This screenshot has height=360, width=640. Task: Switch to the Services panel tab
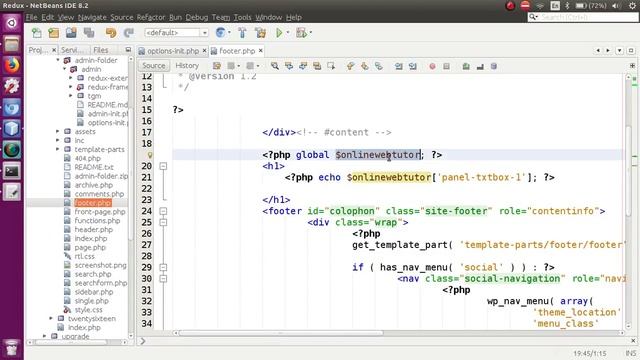click(x=71, y=50)
